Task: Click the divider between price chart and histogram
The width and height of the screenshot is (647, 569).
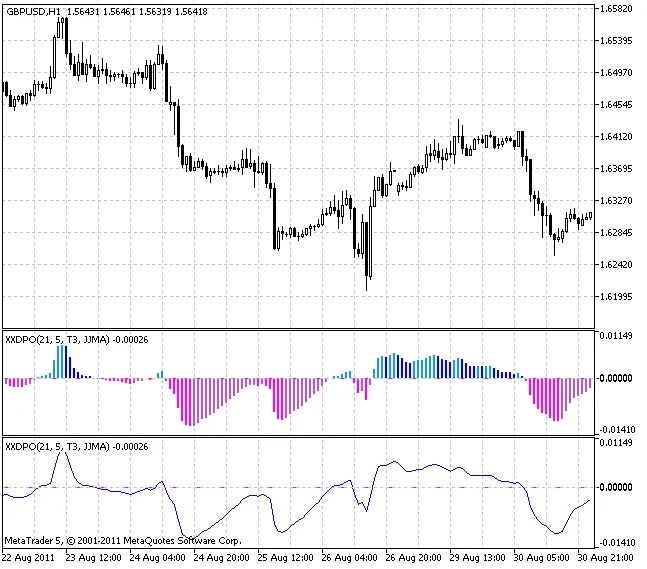Action: pyautogui.click(x=300, y=328)
